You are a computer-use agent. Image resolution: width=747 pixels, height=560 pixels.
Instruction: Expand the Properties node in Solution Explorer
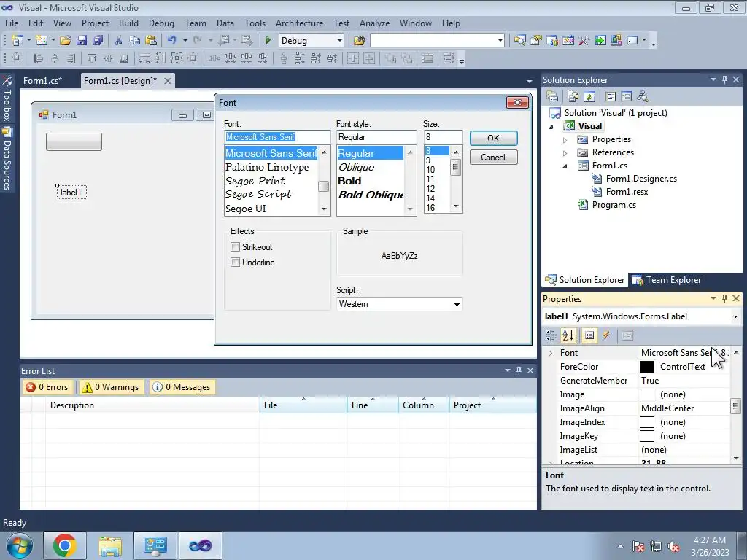point(565,139)
